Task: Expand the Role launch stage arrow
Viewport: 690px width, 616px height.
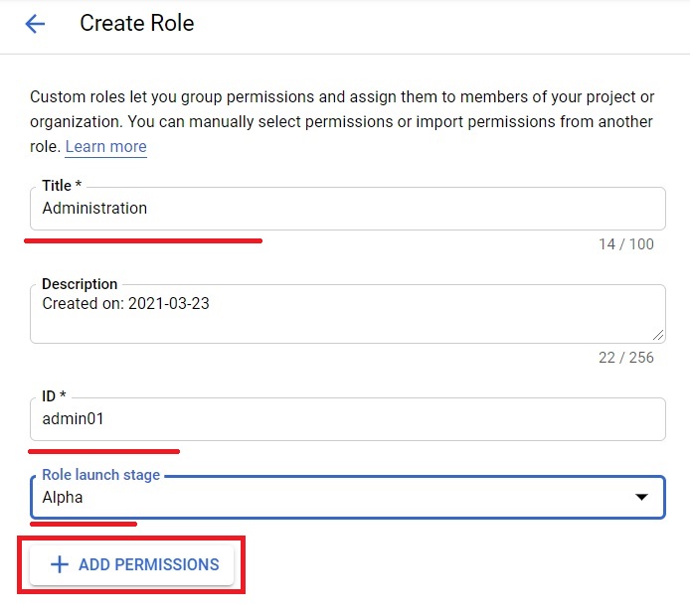Action: (641, 497)
